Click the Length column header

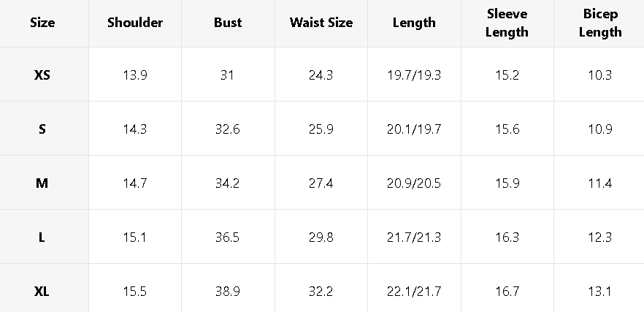[414, 23]
